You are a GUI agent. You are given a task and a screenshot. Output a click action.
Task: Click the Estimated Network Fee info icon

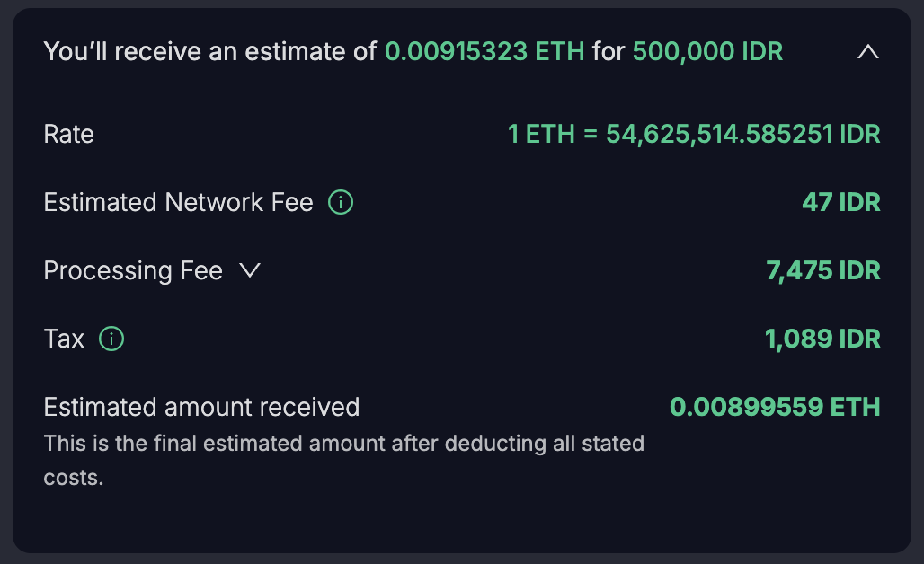point(341,203)
